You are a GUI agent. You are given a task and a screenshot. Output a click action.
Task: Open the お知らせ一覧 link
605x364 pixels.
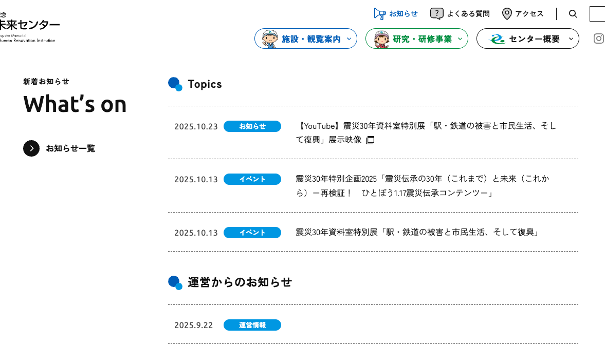click(x=70, y=148)
